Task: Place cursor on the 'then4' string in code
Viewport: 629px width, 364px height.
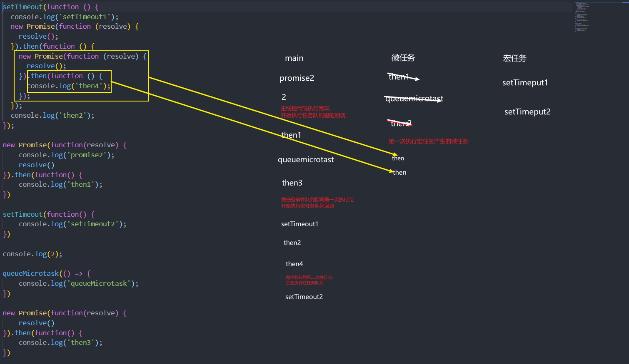Action: tap(89, 86)
